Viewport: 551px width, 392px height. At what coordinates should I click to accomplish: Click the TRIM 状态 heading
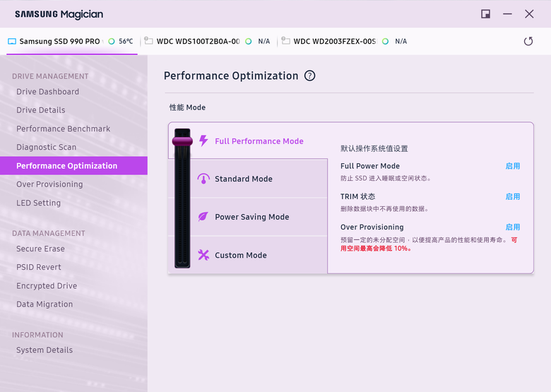357,196
